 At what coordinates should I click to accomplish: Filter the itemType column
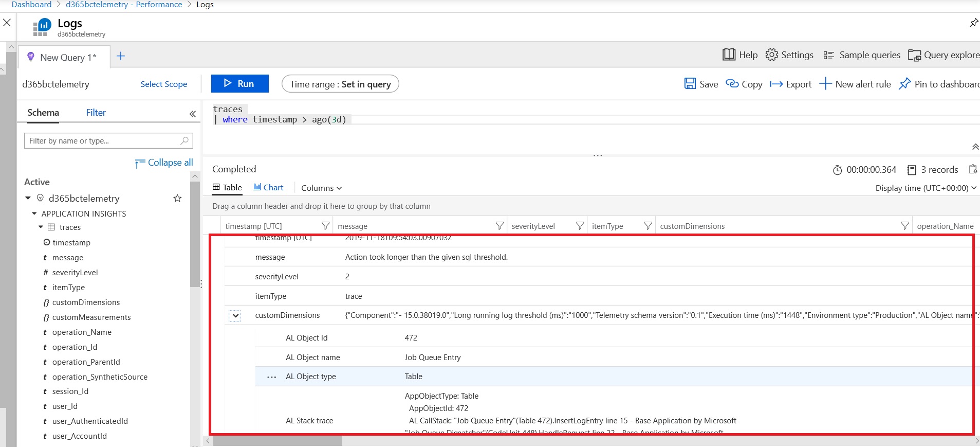pos(648,226)
